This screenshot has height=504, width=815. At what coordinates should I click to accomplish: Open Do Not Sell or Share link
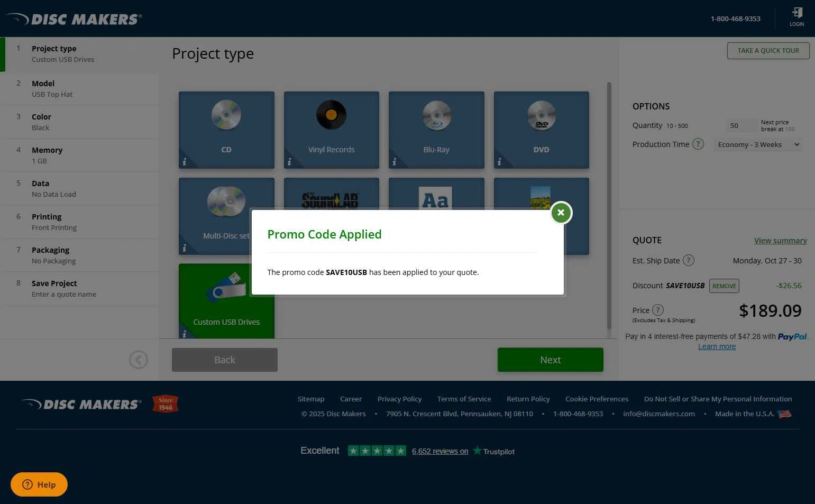(x=718, y=399)
